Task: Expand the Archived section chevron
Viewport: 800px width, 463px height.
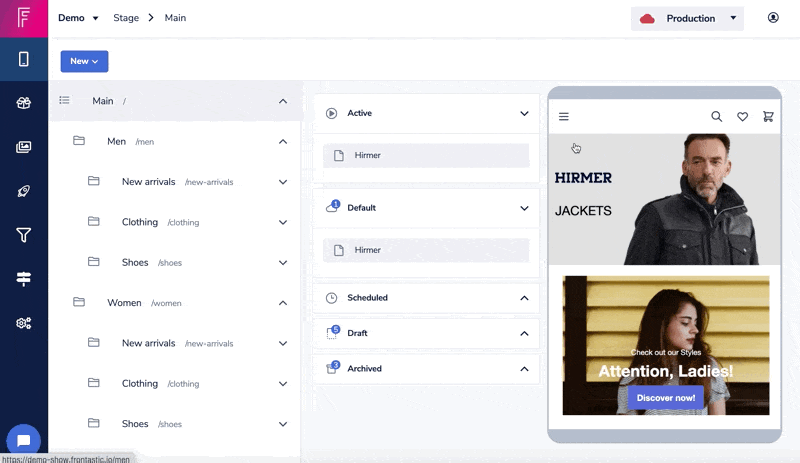Action: tap(524, 369)
